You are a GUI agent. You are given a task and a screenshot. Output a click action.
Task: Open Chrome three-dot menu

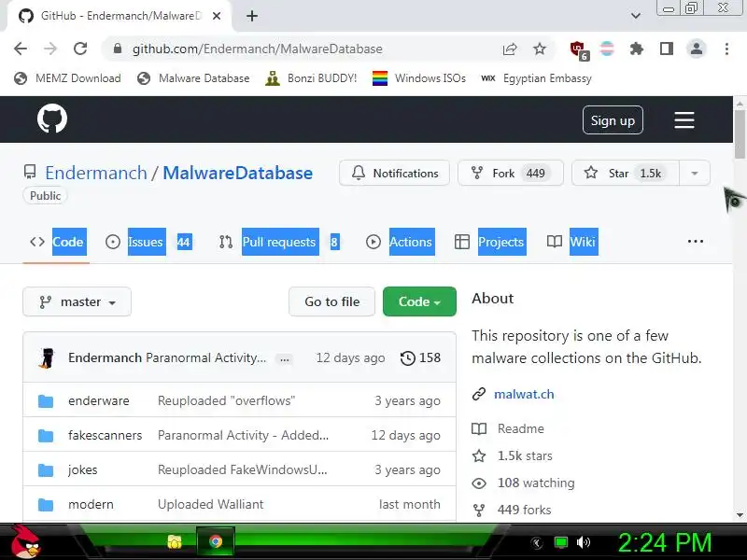(726, 49)
